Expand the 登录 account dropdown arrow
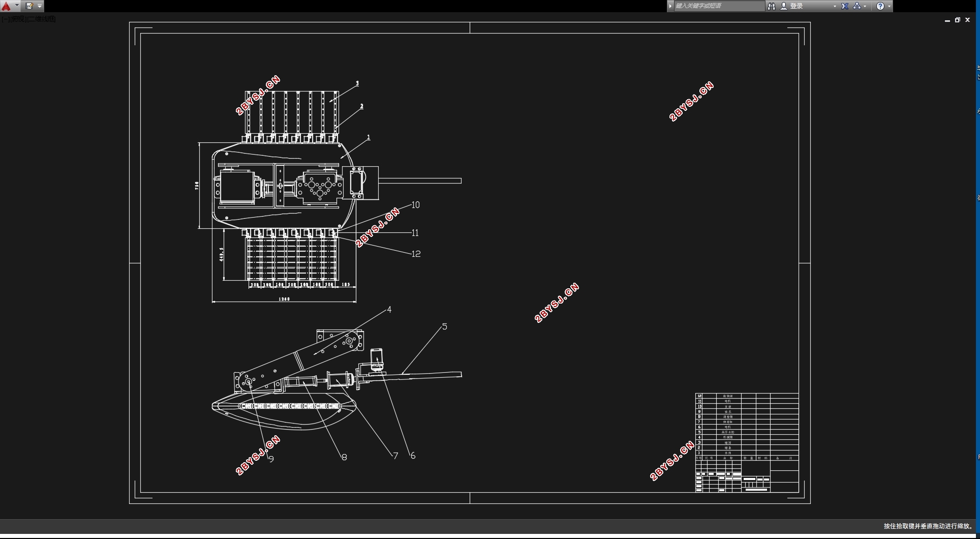This screenshot has width=980, height=539. [835, 6]
